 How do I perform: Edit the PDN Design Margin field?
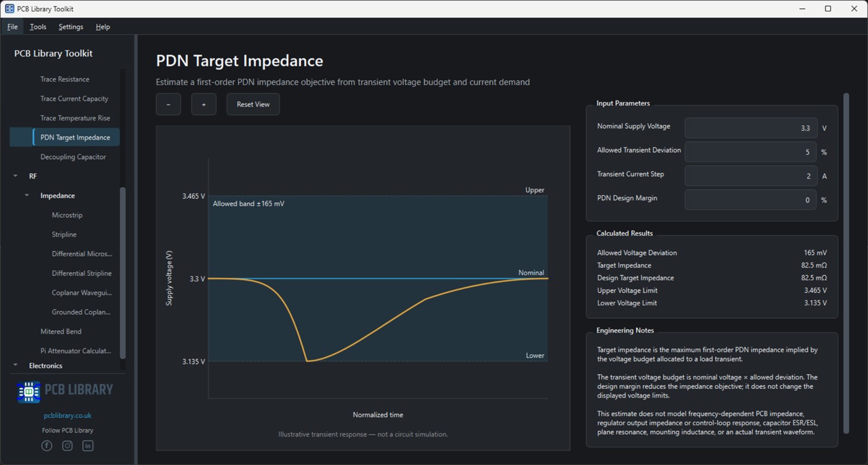pyautogui.click(x=751, y=200)
